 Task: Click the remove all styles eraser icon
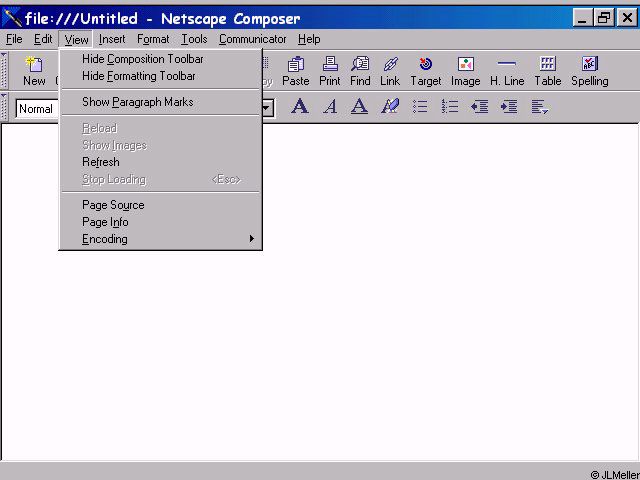tap(390, 107)
